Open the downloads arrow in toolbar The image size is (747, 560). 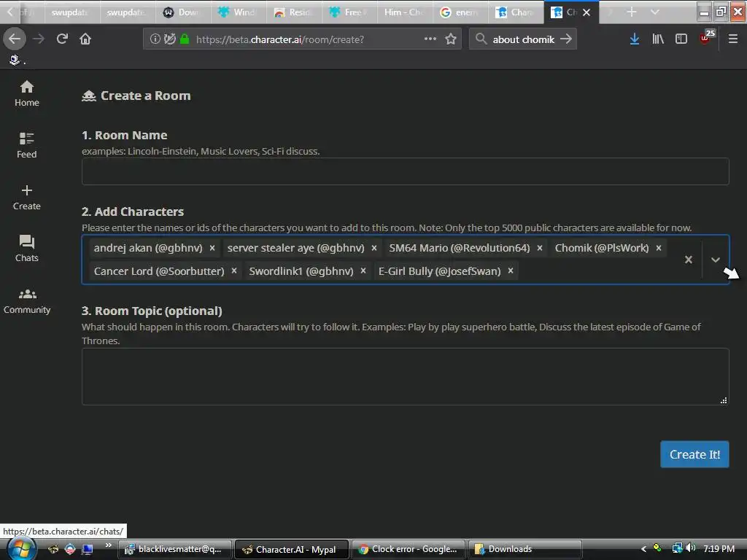click(x=634, y=39)
